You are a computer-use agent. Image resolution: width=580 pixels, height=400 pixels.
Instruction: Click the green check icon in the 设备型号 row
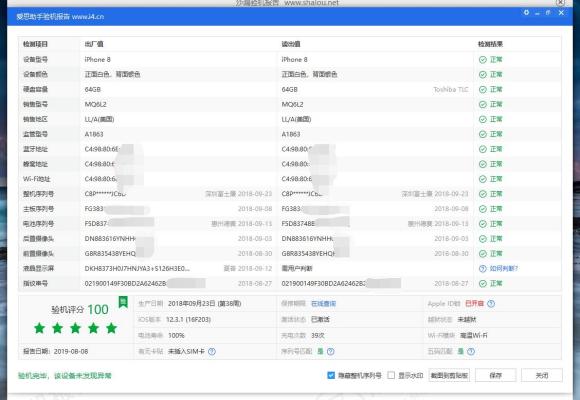483,60
